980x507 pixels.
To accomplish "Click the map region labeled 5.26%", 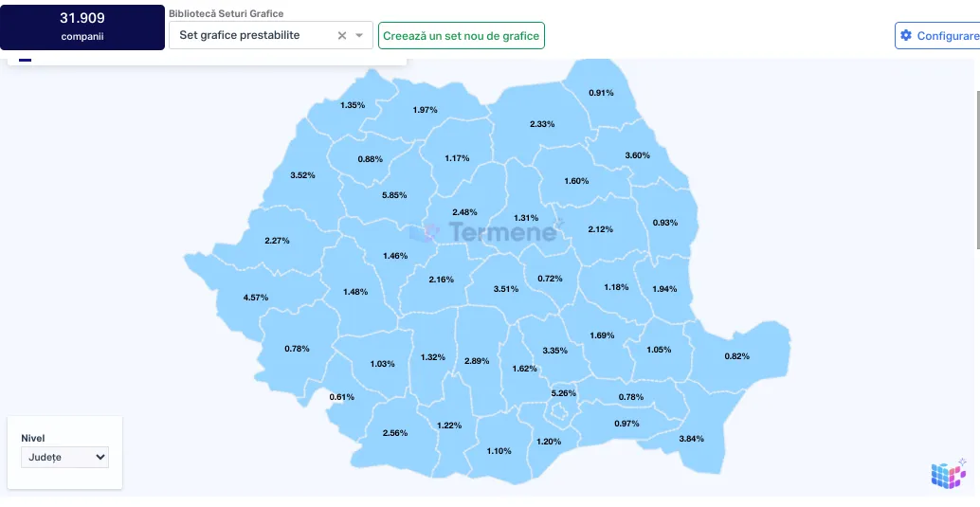I will click(x=563, y=392).
